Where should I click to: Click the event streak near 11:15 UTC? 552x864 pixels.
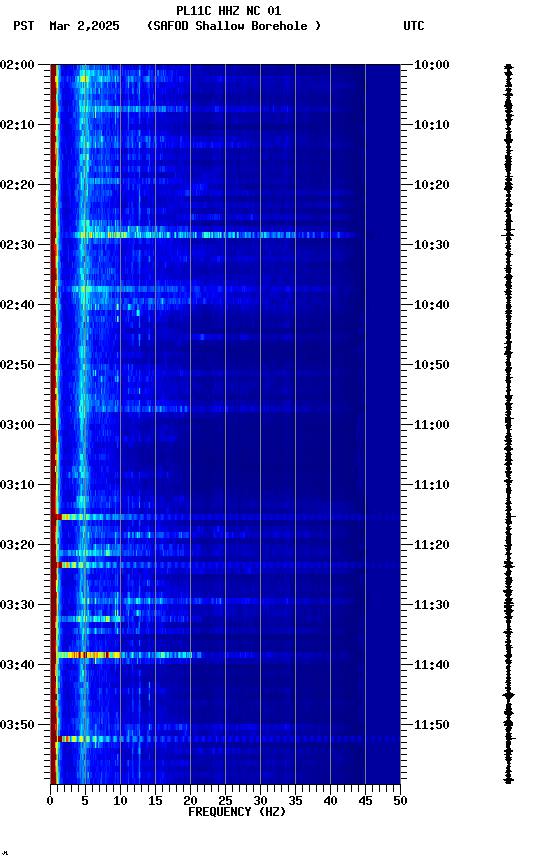coord(226,517)
